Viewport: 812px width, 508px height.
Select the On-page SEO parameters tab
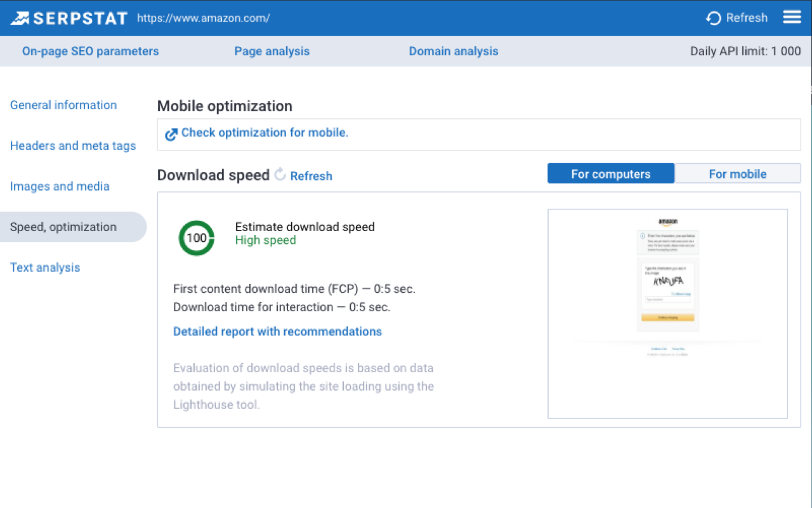coord(90,51)
